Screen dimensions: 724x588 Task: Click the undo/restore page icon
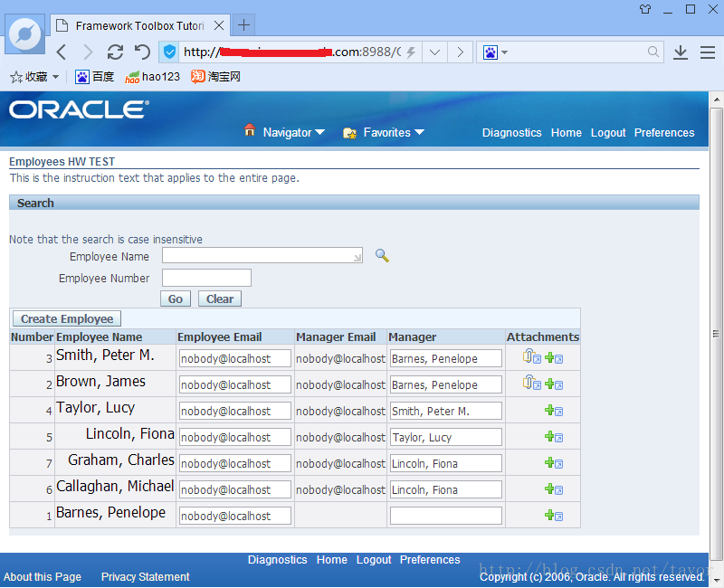(x=142, y=52)
